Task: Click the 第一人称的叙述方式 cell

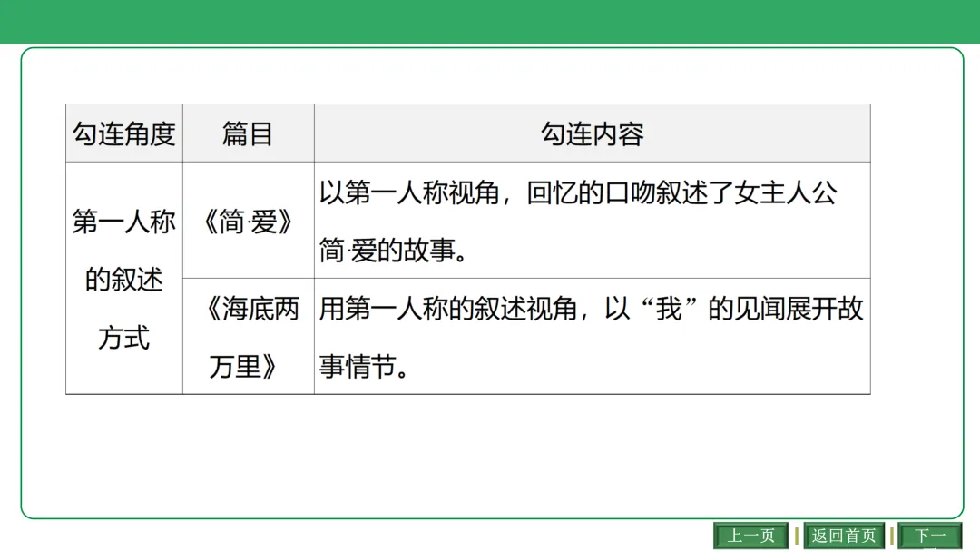Action: click(124, 278)
